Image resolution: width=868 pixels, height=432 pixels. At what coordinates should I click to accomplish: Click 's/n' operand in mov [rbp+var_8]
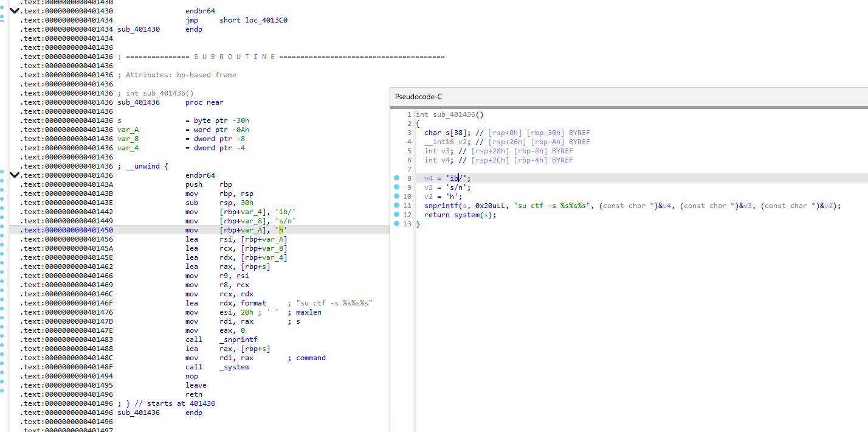(285, 221)
